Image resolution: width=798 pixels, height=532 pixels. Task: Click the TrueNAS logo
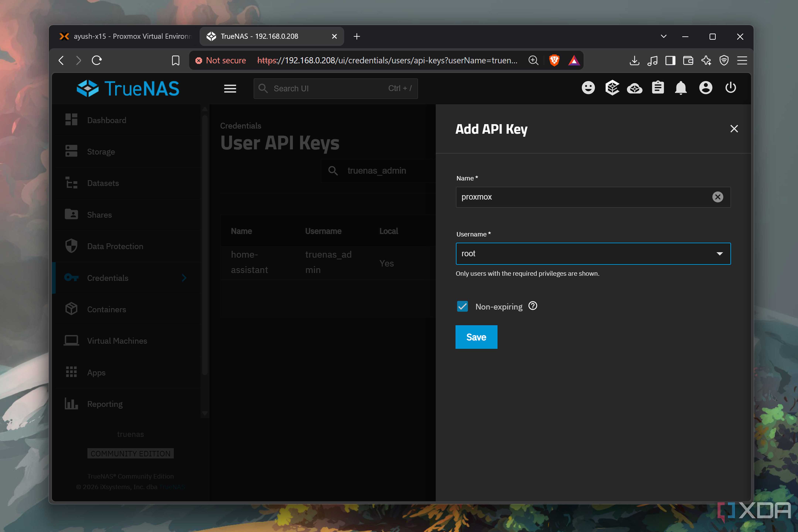(x=128, y=88)
